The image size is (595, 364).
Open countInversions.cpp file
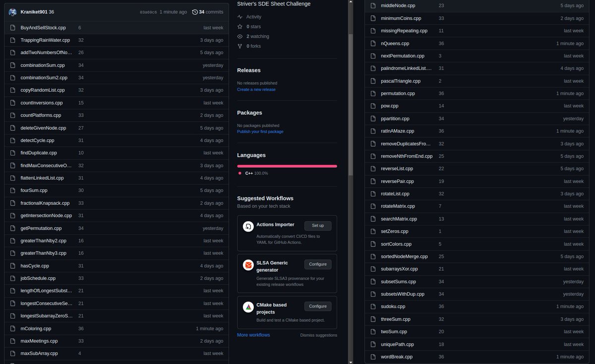click(42, 103)
